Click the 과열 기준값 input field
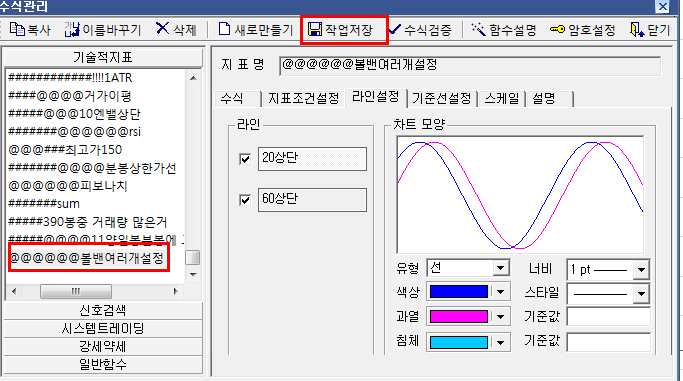Screen dimensions: 683x381 pos(609,317)
